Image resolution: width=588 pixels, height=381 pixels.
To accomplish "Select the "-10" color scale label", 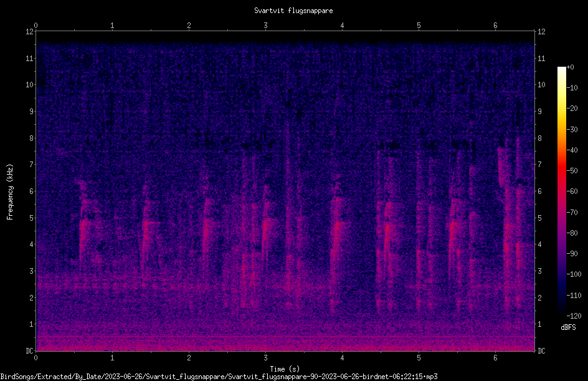I will click(x=572, y=88).
